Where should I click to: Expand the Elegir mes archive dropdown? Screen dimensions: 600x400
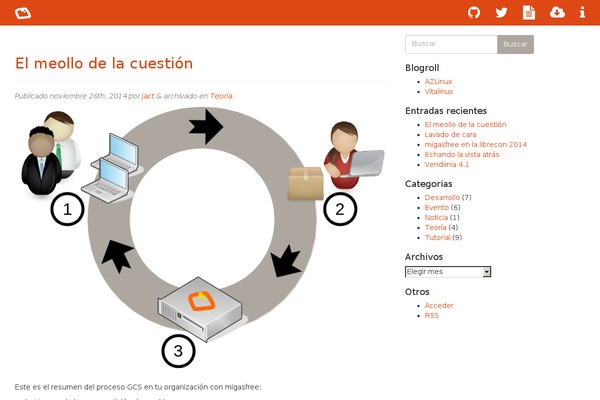coord(448,272)
